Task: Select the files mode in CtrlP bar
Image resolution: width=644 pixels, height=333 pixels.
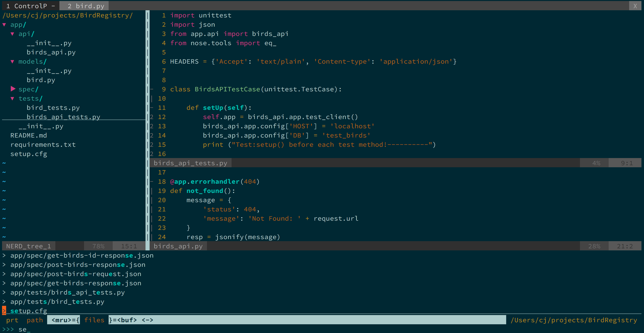Action: click(94, 320)
